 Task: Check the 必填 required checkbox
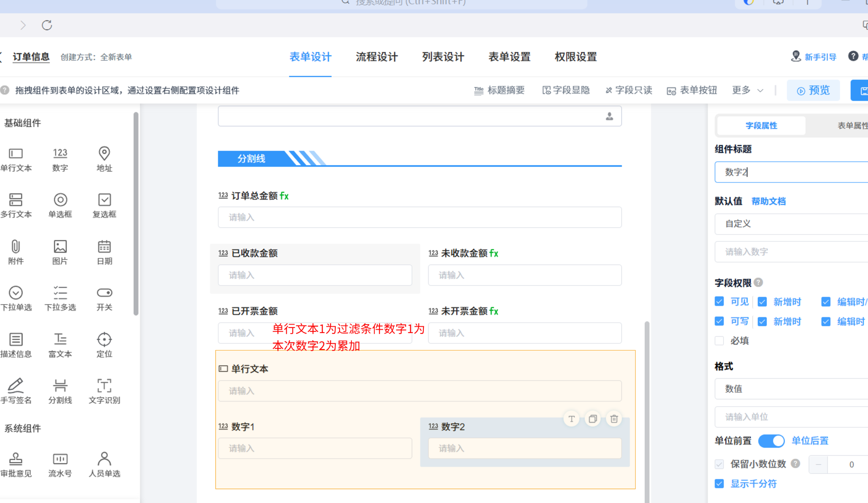coord(719,341)
